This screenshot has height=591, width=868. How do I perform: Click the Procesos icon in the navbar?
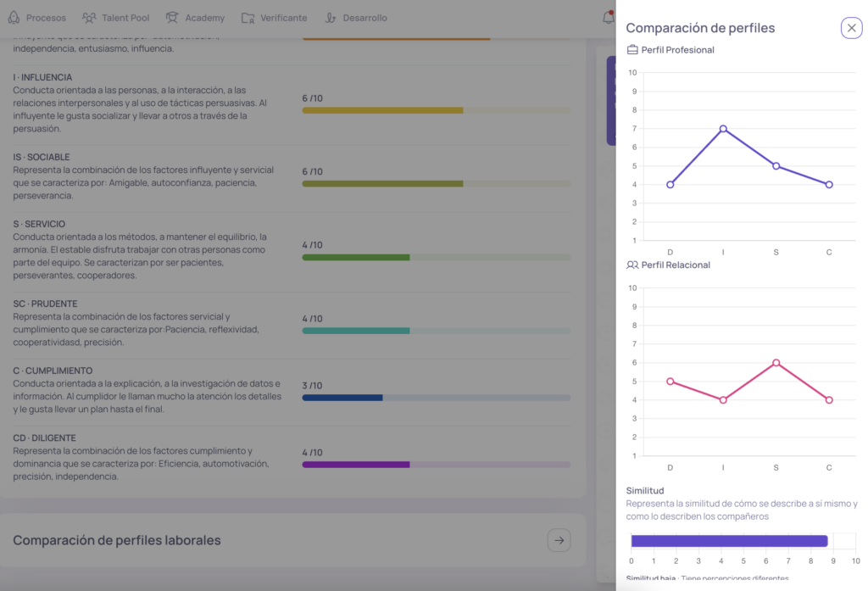click(14, 18)
